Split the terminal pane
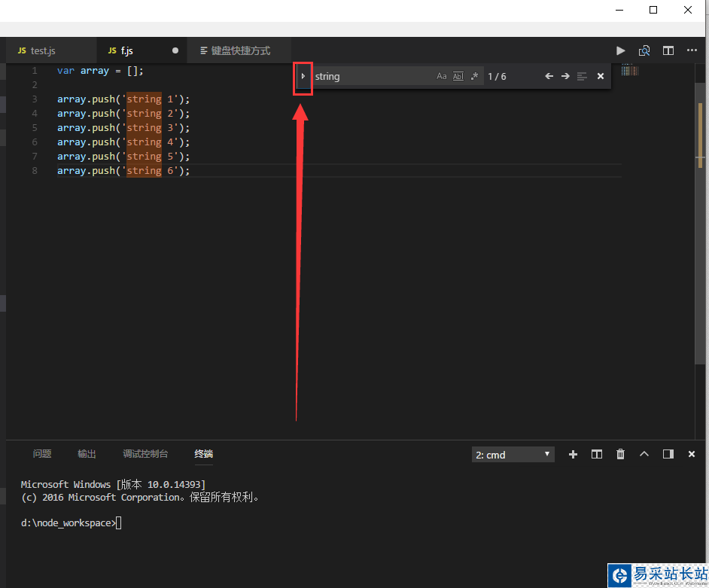This screenshot has width=709, height=588. 597,454
